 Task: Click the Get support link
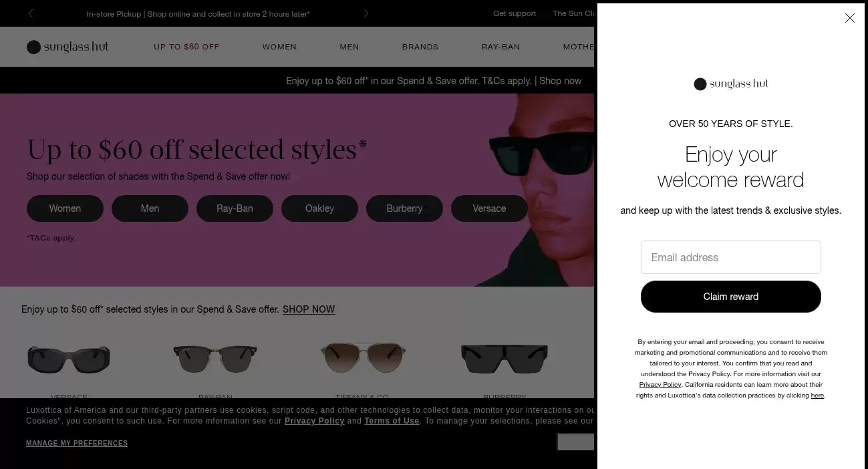(515, 13)
